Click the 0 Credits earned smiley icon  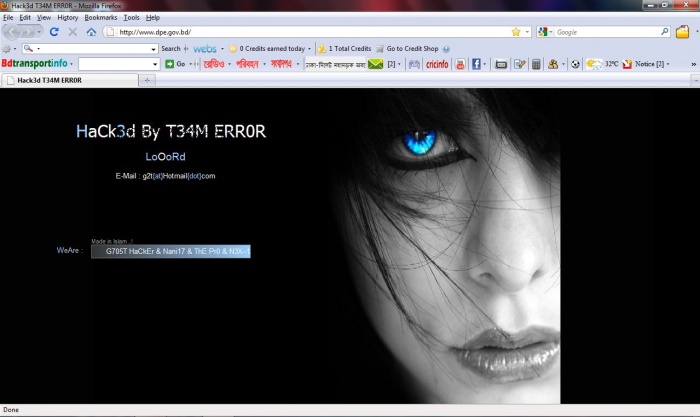click(x=233, y=49)
